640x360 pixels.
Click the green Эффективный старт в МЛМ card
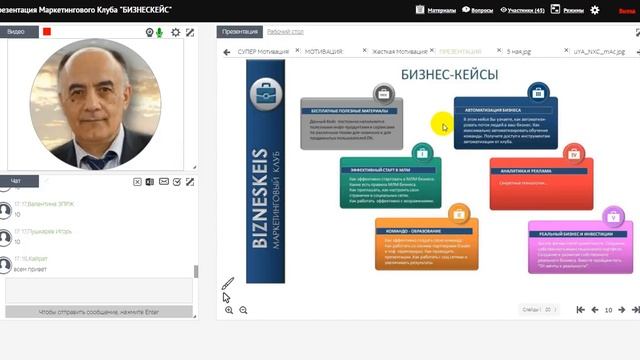[x=391, y=182]
